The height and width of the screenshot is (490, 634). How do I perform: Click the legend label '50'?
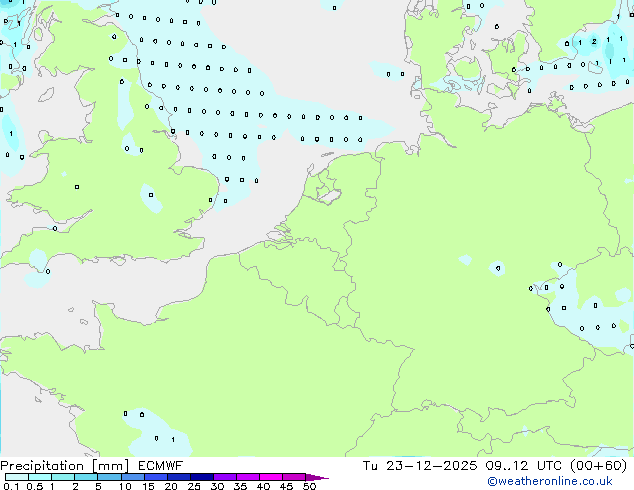tap(309, 486)
